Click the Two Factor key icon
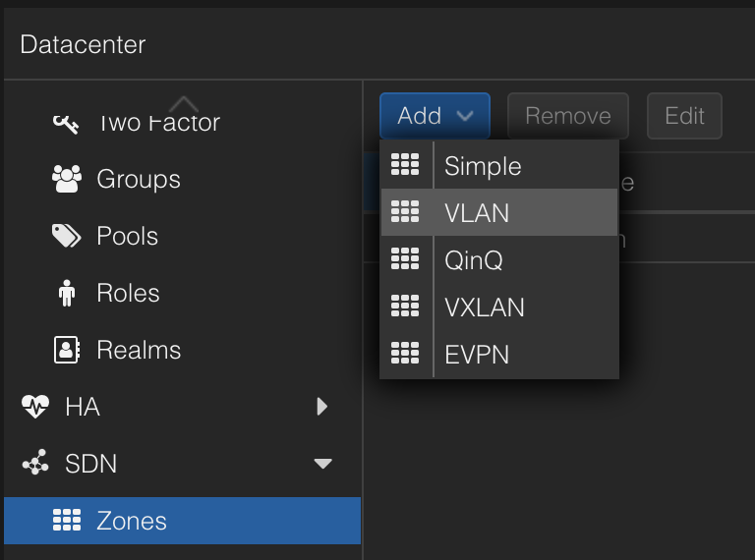Viewport: 755px width, 560px height. 66,124
